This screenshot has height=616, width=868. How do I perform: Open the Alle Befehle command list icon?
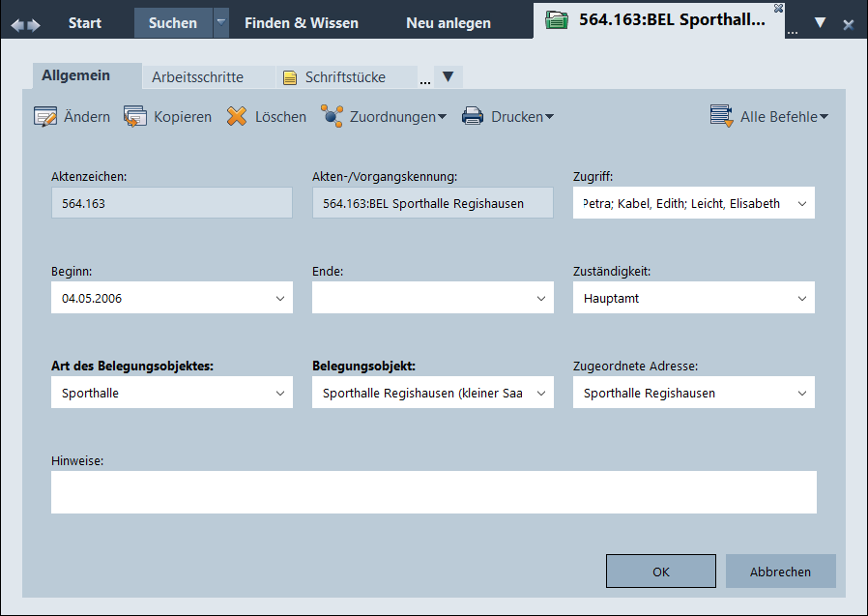tap(721, 117)
